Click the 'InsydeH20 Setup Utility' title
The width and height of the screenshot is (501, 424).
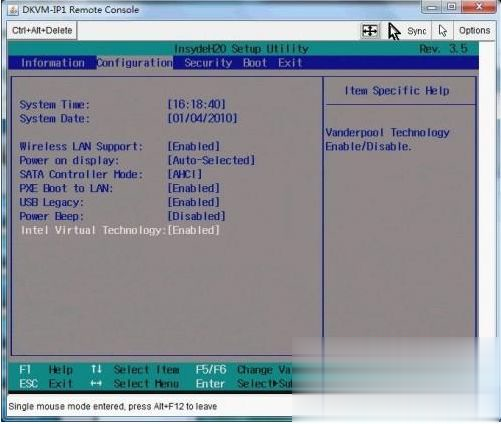coord(242,49)
